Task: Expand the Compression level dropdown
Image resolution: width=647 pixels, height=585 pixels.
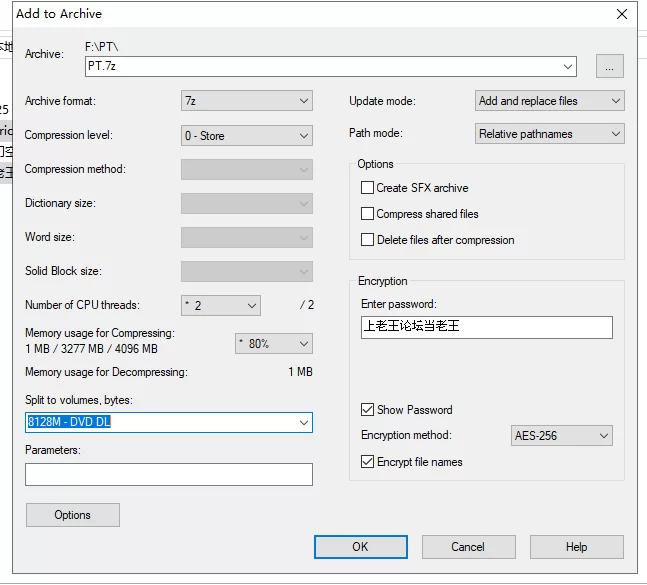Action: [246, 135]
